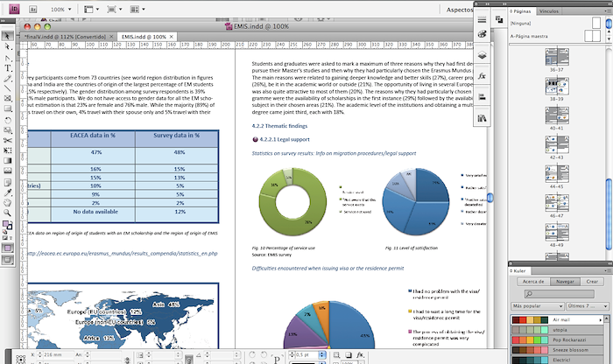Click the Acerca de button in Kuler
Viewport: 613px width, 364px height.
click(x=533, y=281)
